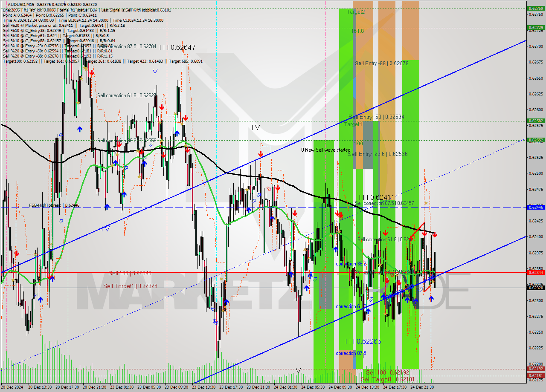
Task: Click the red 0.62192 price tag
Action: 535,369
